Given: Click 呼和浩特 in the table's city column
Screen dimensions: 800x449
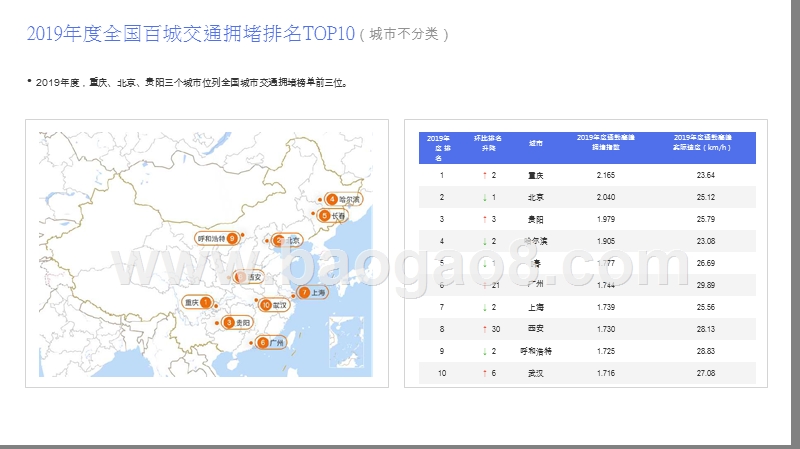Looking at the screenshot, I should click(536, 351).
